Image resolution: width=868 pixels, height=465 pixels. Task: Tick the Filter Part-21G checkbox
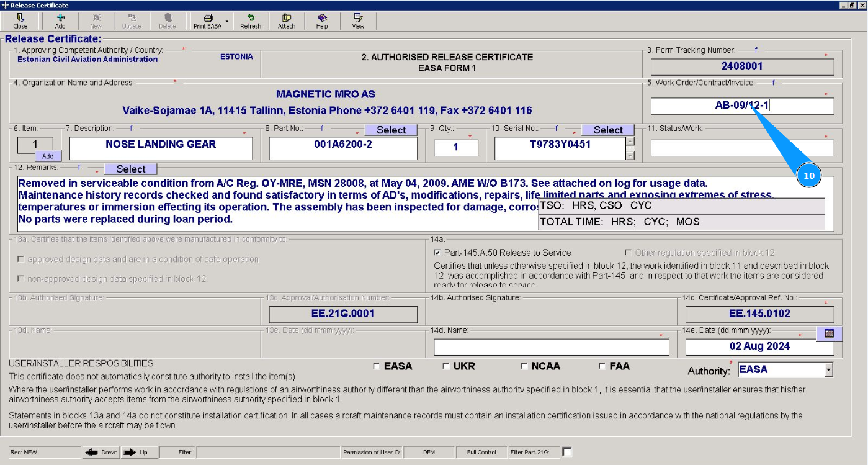coord(566,452)
